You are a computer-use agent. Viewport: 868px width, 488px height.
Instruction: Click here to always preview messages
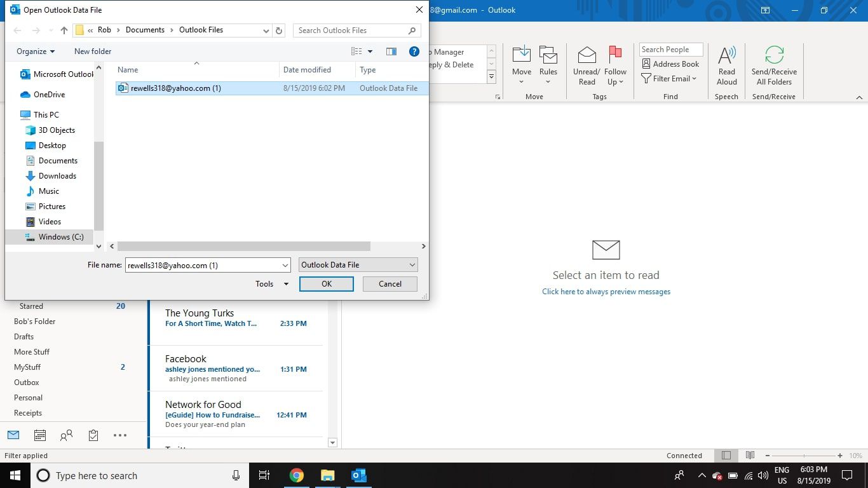pyautogui.click(x=606, y=292)
